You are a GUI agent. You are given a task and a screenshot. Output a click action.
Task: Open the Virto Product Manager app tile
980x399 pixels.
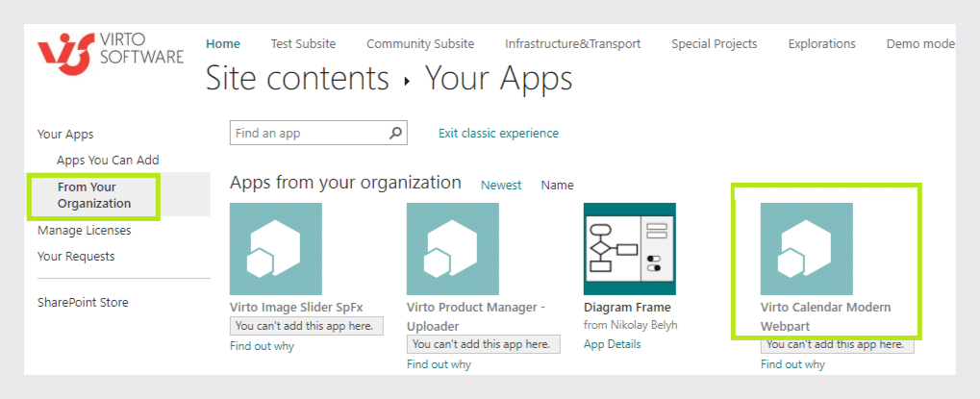453,248
